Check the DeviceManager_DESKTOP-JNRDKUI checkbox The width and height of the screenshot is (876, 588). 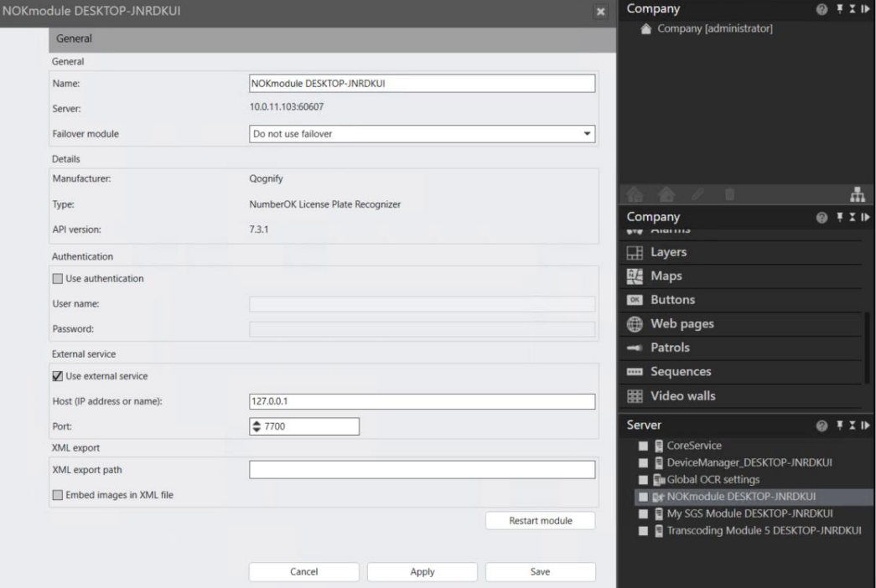point(643,463)
